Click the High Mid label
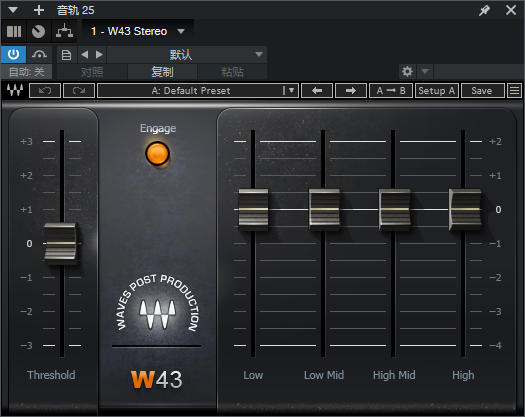525x417 pixels. pos(394,375)
